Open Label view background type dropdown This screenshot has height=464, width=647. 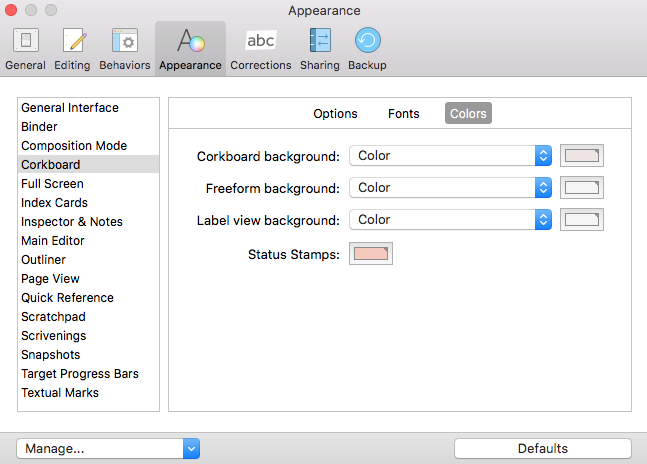451,220
